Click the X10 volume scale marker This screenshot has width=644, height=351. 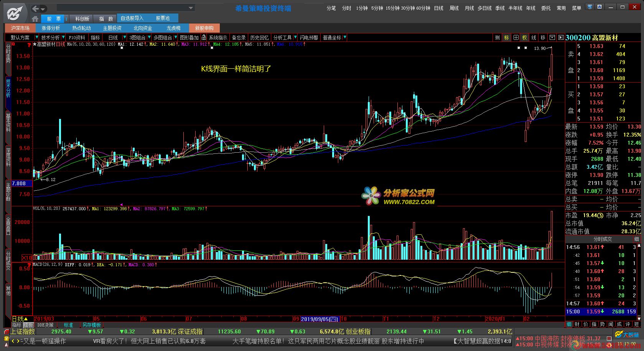(x=27, y=257)
